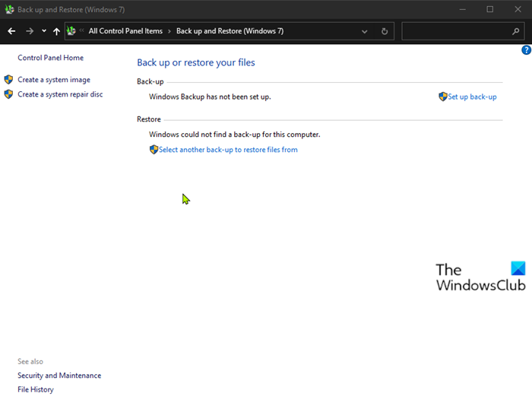Click the shield icon beside system repair disc

(8, 94)
